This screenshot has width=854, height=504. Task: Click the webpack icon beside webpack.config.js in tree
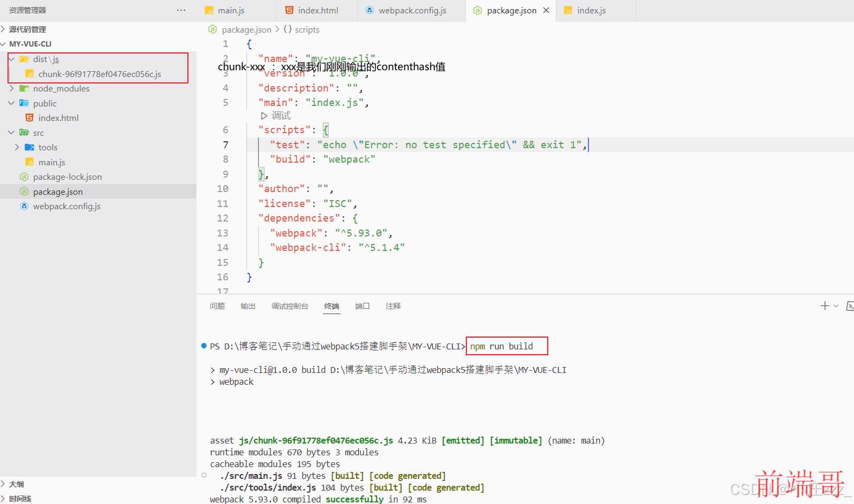pyautogui.click(x=24, y=206)
